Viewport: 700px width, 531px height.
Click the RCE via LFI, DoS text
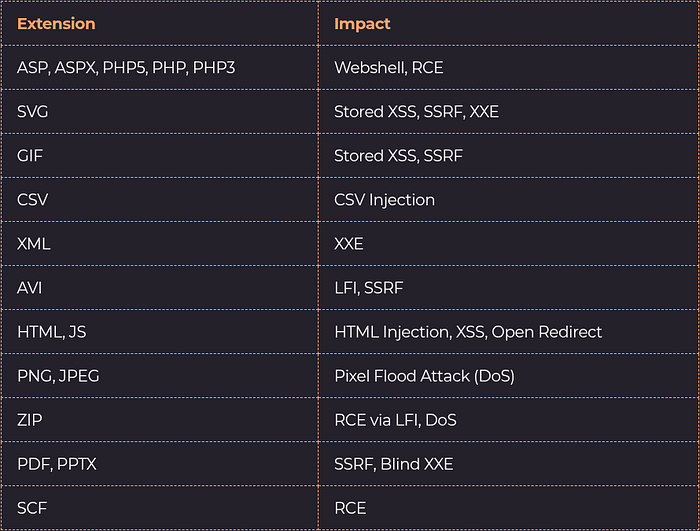pyautogui.click(x=396, y=420)
